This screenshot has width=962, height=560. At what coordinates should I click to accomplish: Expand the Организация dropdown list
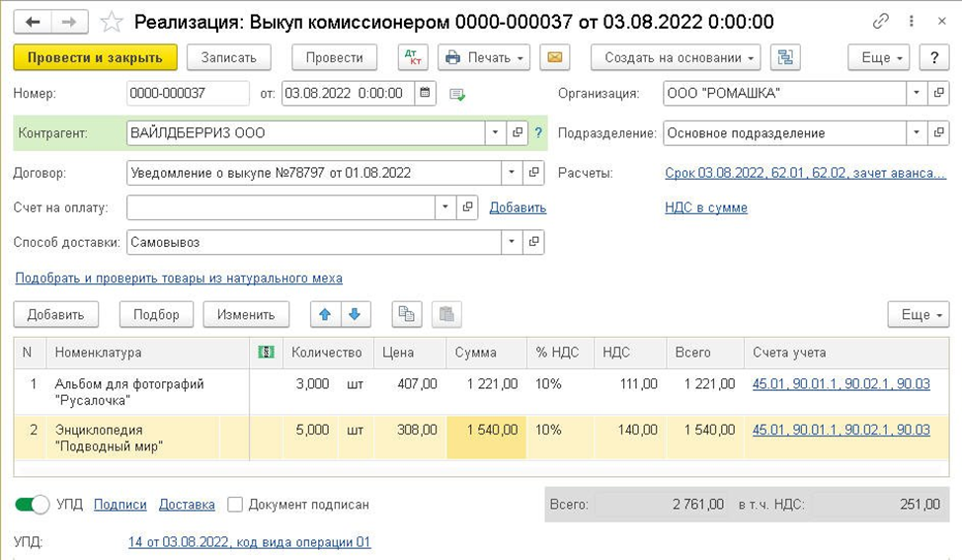click(x=916, y=94)
